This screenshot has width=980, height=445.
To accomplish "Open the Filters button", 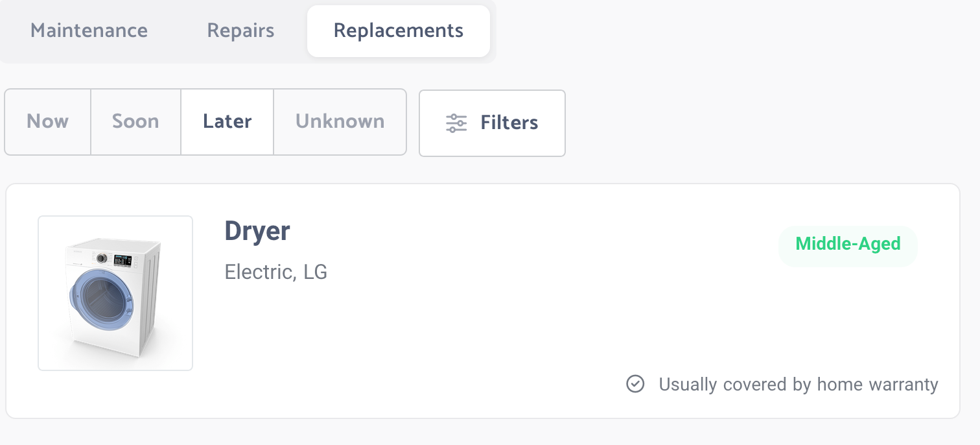I will tap(493, 123).
